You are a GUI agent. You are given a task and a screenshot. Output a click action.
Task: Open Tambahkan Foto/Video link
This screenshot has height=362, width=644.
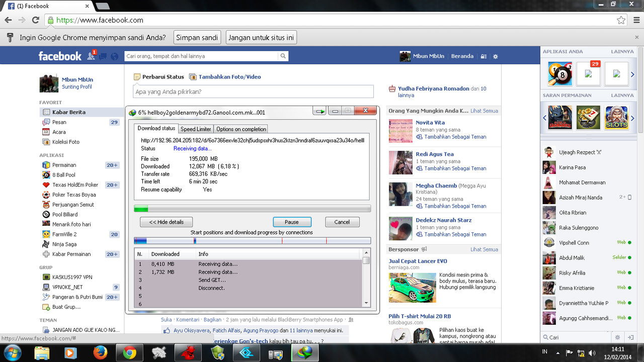click(x=225, y=77)
